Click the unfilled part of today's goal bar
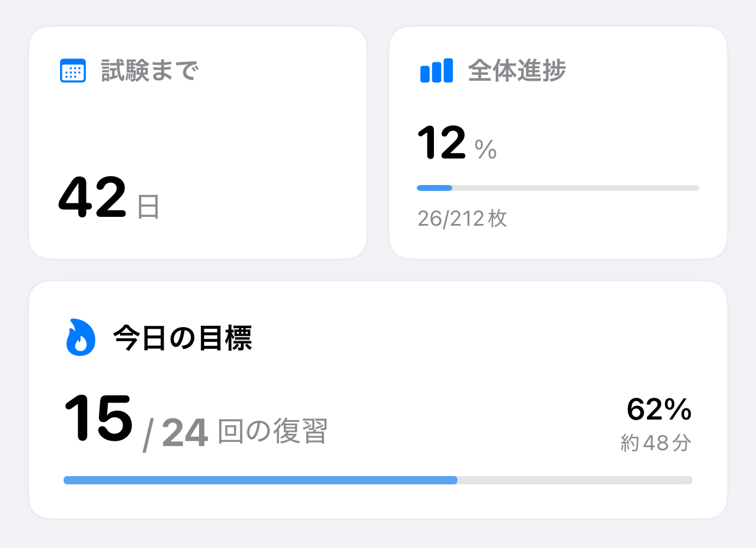This screenshot has width=756, height=548. tap(574, 480)
